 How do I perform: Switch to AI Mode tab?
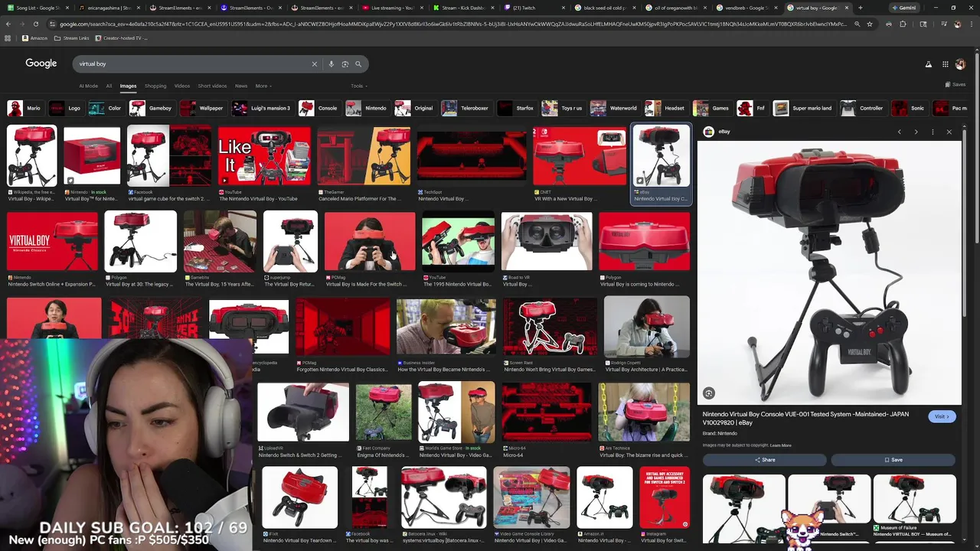[x=89, y=86]
